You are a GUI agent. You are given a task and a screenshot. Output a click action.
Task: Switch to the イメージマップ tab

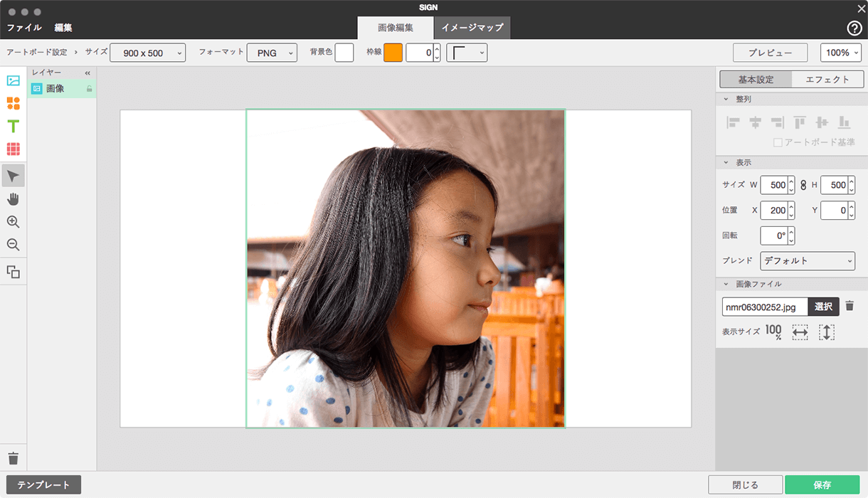click(472, 28)
